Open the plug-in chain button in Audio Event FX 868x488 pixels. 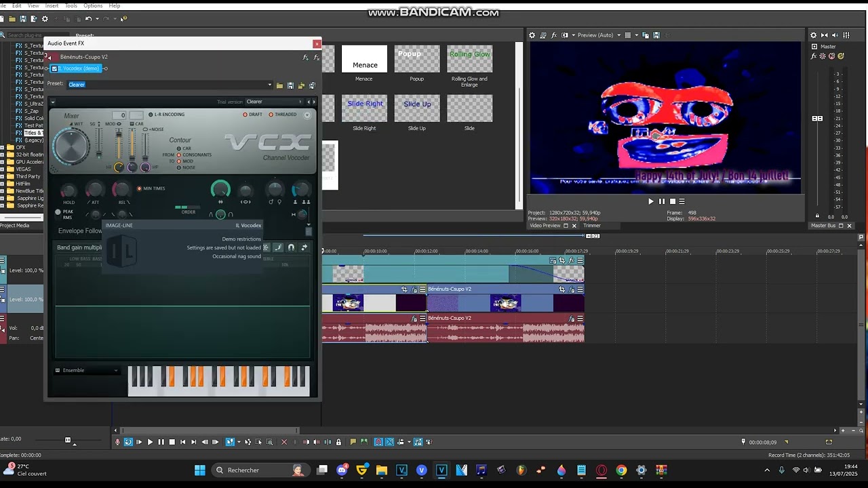click(x=306, y=58)
